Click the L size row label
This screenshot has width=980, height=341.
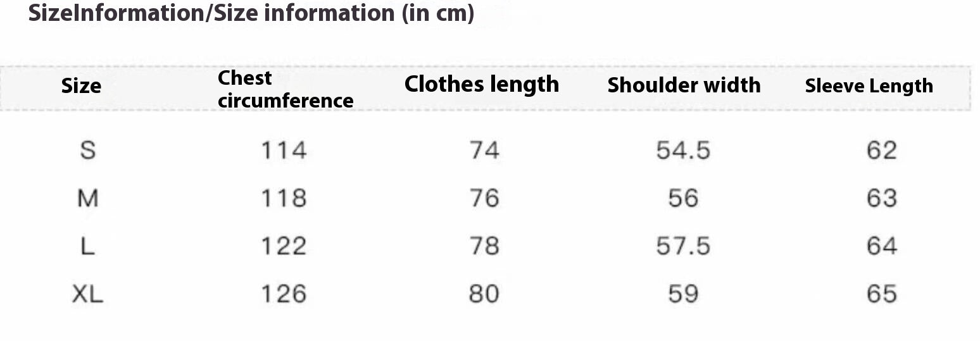(x=88, y=246)
